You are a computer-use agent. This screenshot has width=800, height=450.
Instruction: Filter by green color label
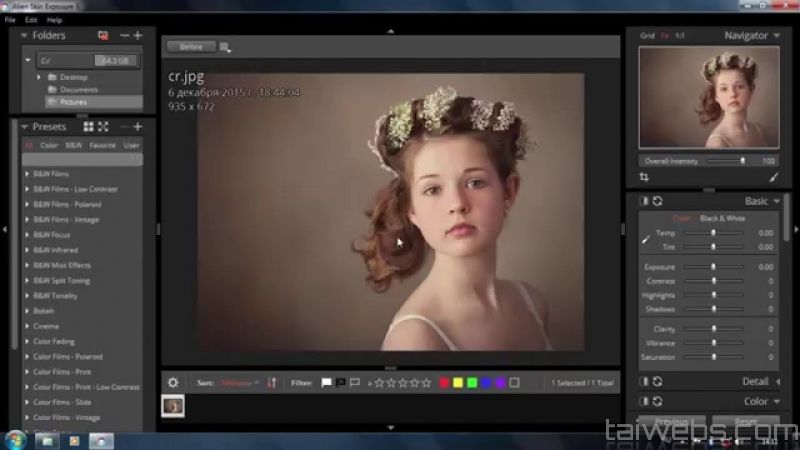(x=472, y=383)
